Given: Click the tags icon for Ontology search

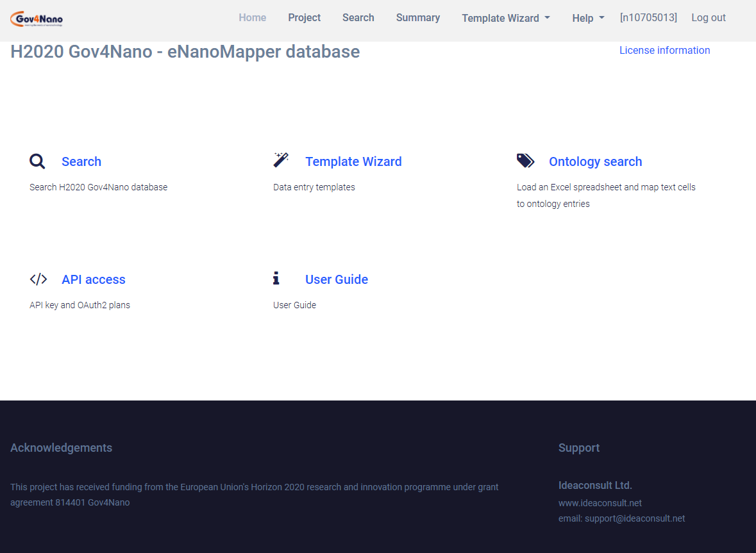Looking at the screenshot, I should 525,161.
